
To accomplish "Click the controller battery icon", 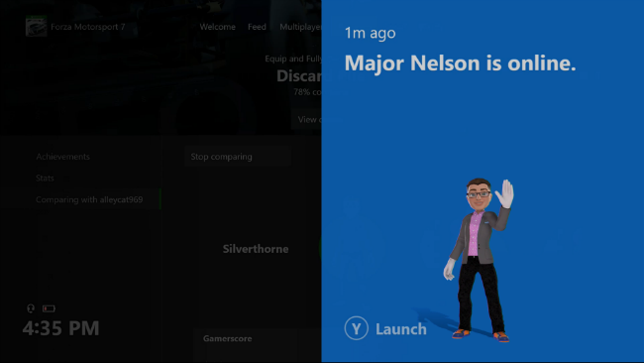I will click(49, 308).
